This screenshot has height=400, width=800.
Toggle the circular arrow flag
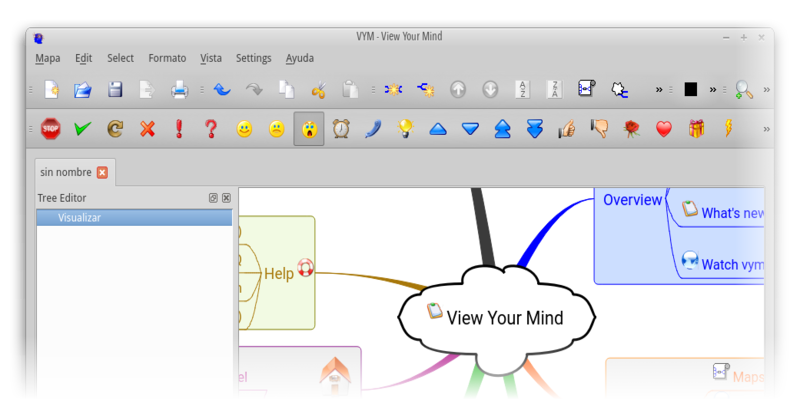click(x=115, y=129)
